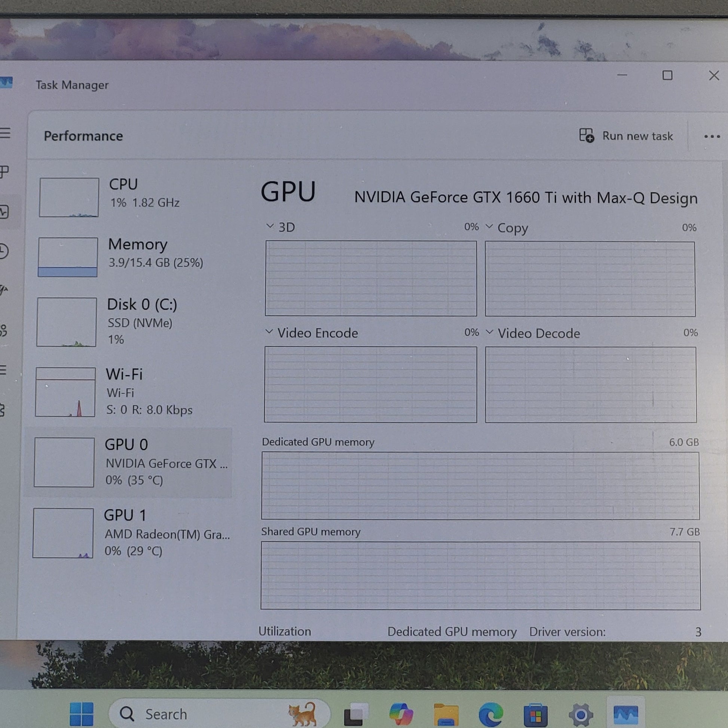Click the "6.0 GB" dedicated memory value
Image resolution: width=728 pixels, height=728 pixels.
click(684, 442)
